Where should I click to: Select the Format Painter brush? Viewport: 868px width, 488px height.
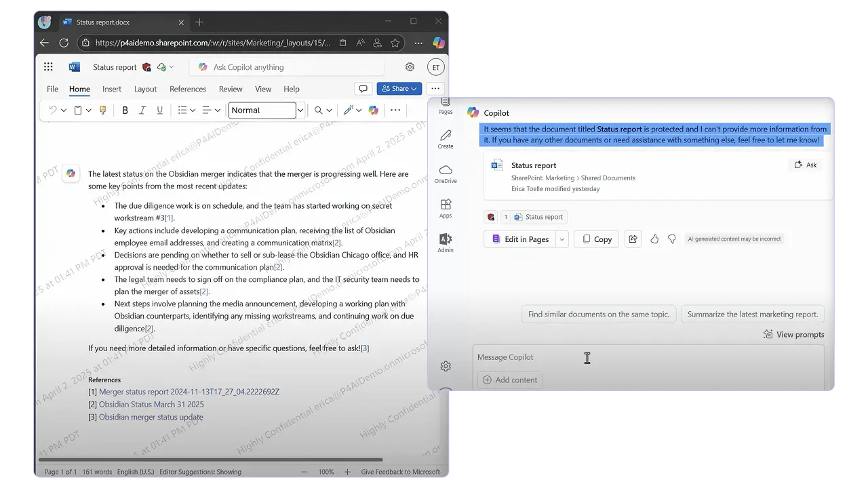pos(103,110)
